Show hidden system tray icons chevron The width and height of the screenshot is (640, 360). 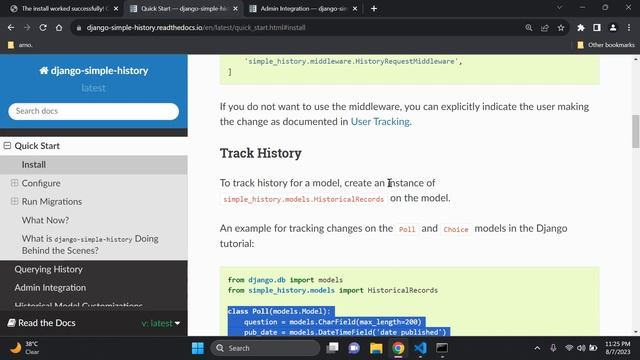(537, 348)
